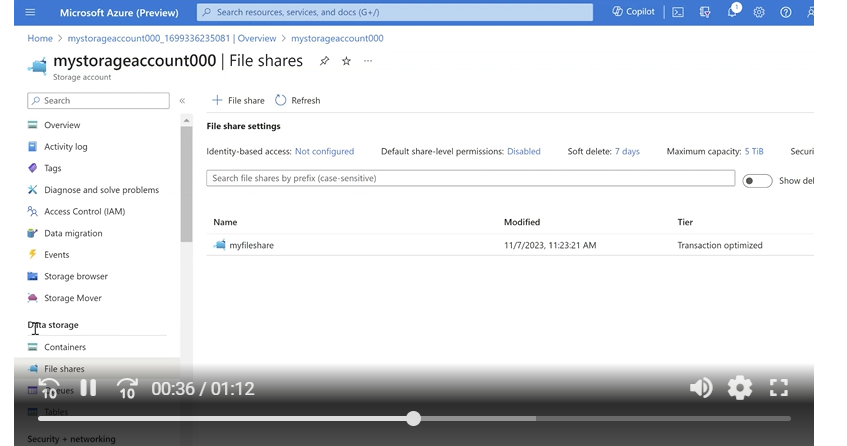Open the help question mark icon
The width and height of the screenshot is (847, 446).
(785, 12)
